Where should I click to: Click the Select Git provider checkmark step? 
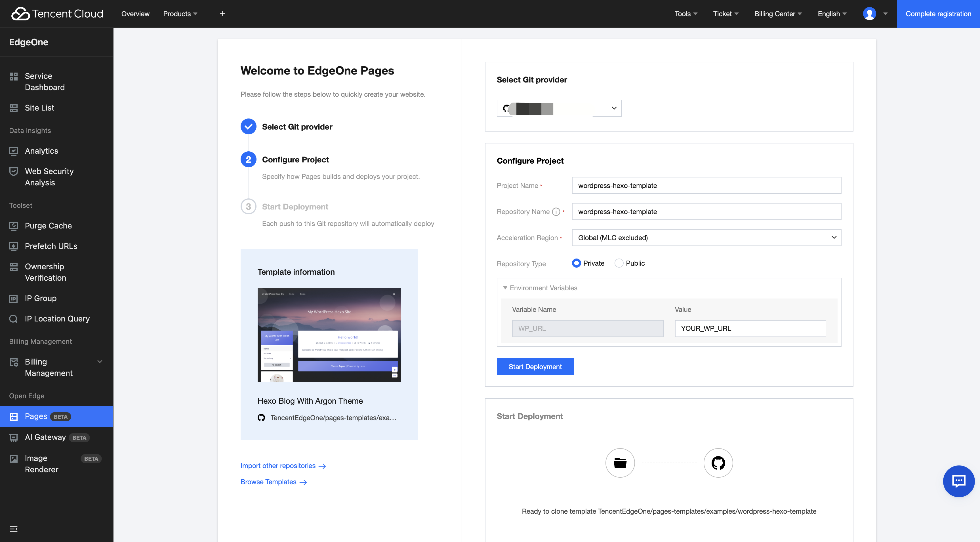(249, 126)
